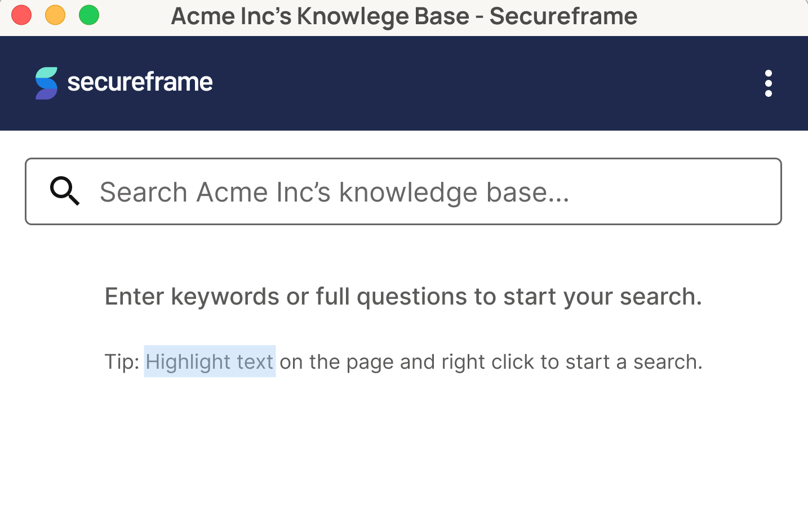This screenshot has width=808, height=532.
Task: Click the secureframe wordmark text
Action: pyautogui.click(x=140, y=82)
